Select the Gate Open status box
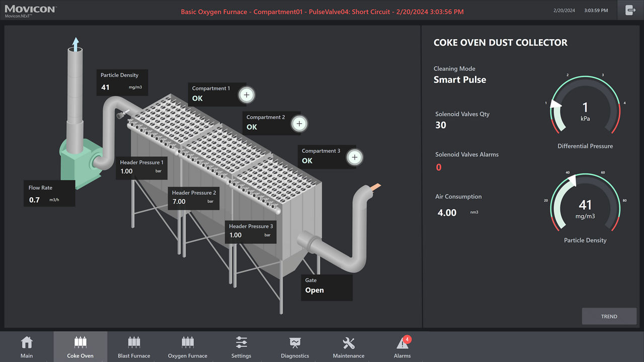The image size is (644, 362). tap(327, 286)
